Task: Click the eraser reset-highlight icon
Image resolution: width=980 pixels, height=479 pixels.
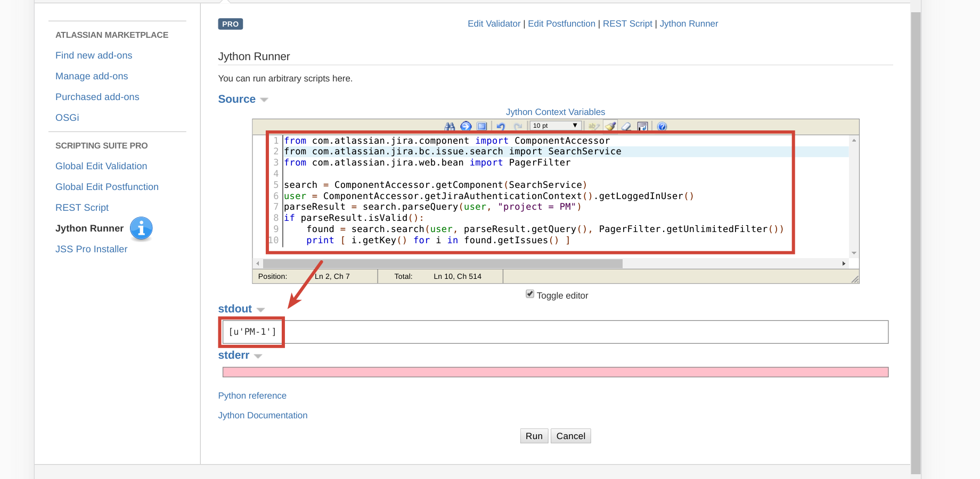Action: pyautogui.click(x=626, y=126)
